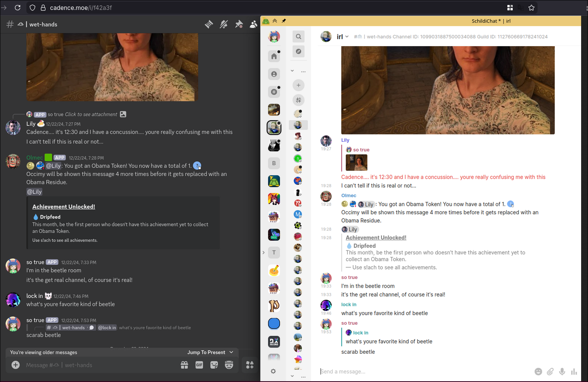Open pinned messages in Discord header

pyautogui.click(x=239, y=24)
